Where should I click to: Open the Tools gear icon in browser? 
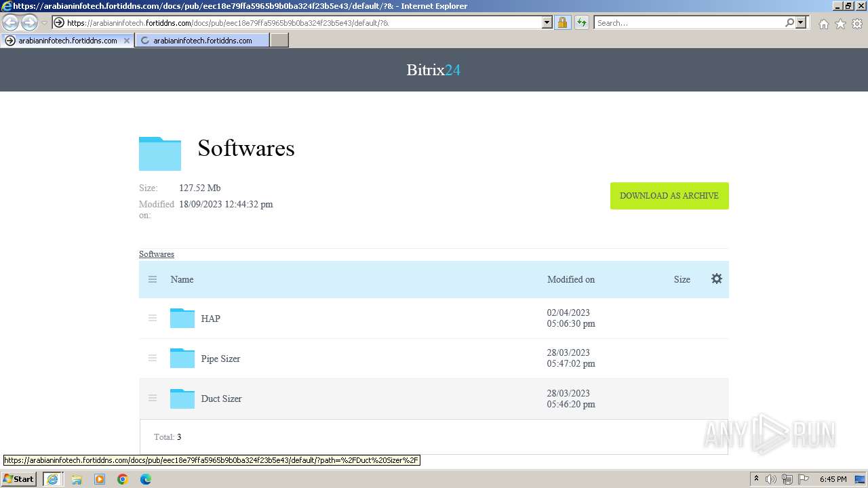(x=857, y=24)
